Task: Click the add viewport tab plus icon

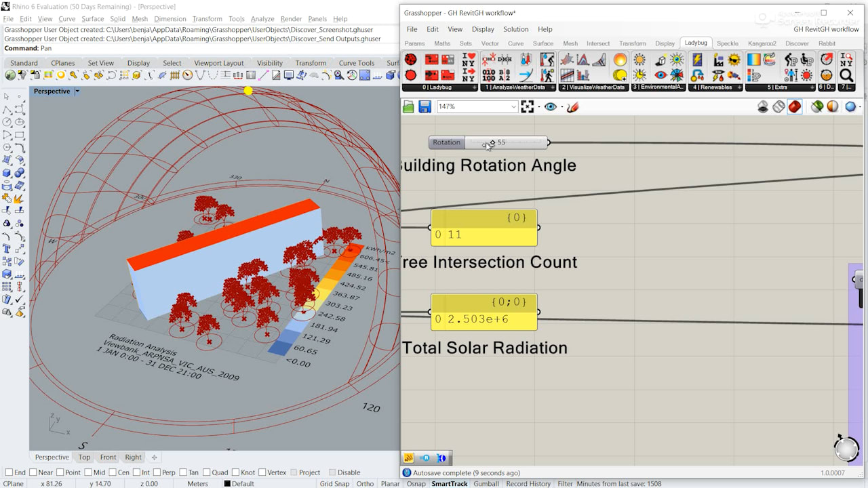Action: point(154,457)
